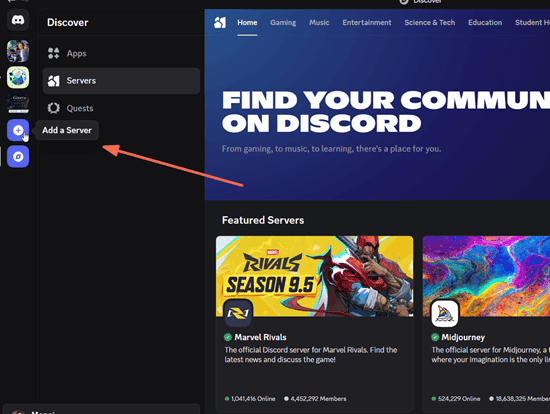
Task: Click the Apps shapes icon
Action: coord(53,53)
